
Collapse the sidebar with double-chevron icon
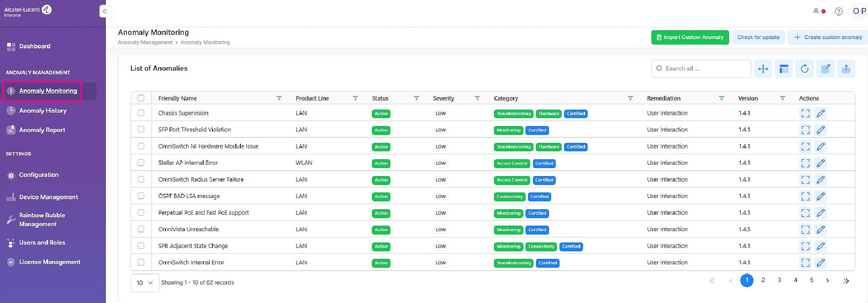[x=105, y=11]
